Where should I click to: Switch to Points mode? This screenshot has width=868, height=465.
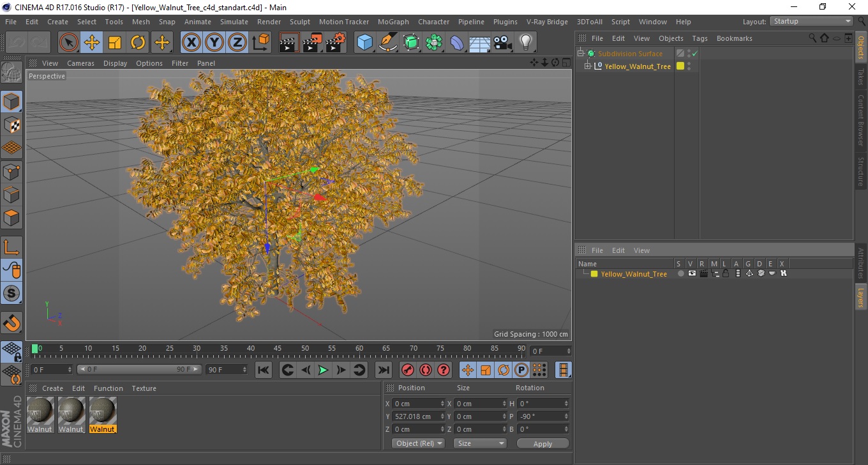click(x=11, y=171)
